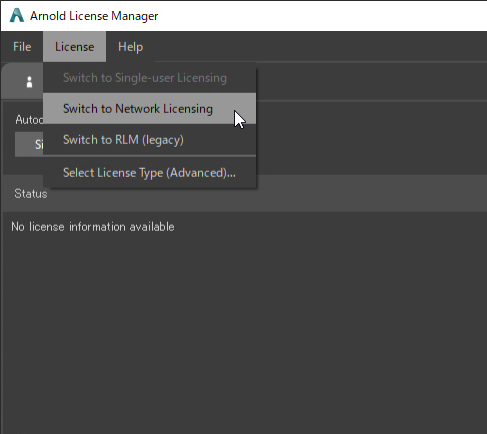
Task: Choose Switch to Network Licensing
Action: click(149, 109)
